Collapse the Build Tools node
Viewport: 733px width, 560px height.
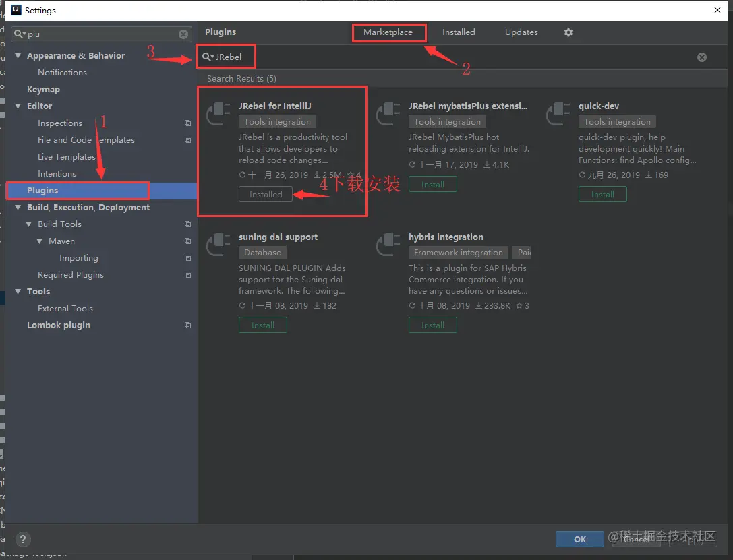[29, 224]
